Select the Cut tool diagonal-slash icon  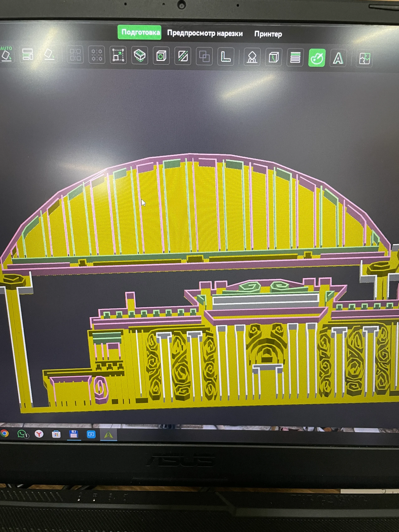183,56
